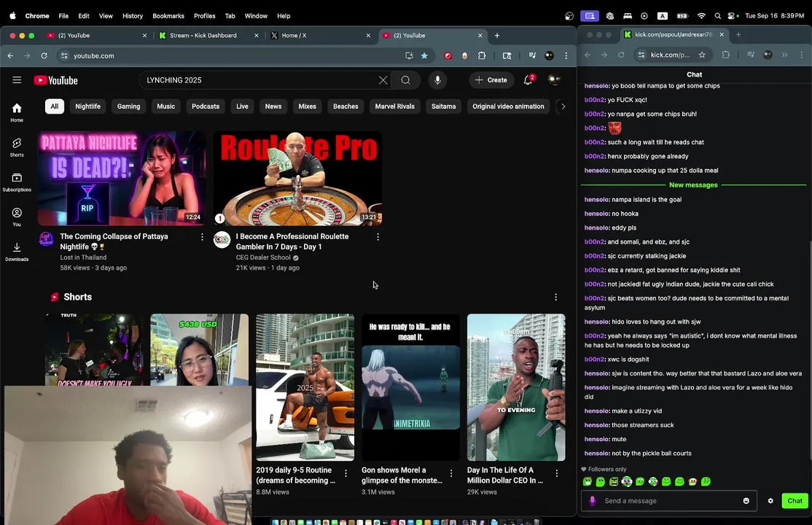Open the Day In The Life short thumbnail
The image size is (812, 525).
[516, 387]
